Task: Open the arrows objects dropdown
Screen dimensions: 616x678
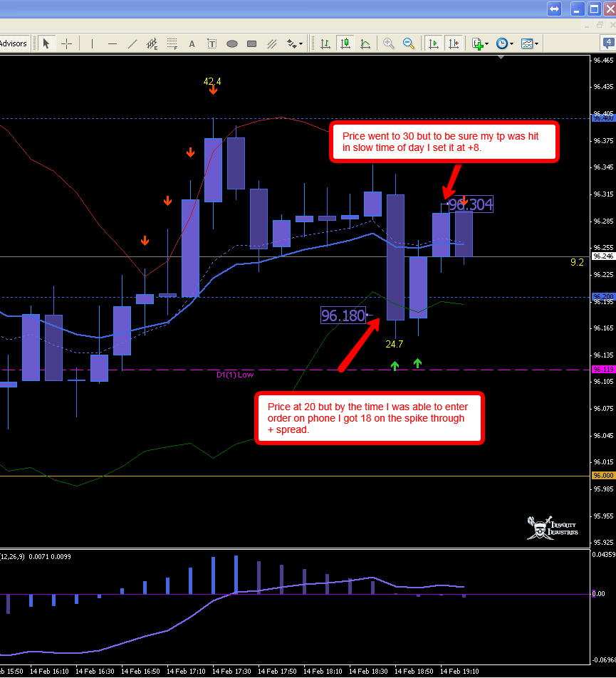Action: [295, 43]
